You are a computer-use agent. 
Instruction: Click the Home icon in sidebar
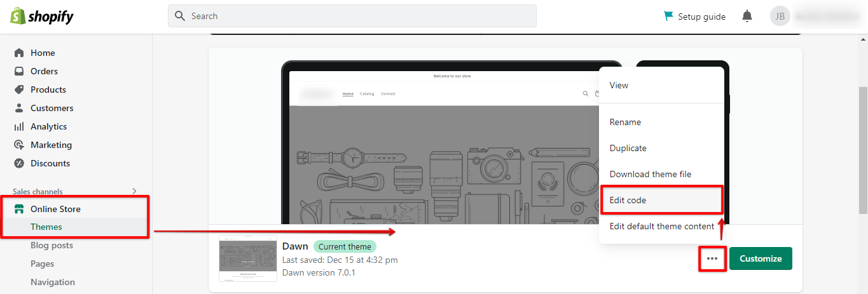click(x=19, y=53)
